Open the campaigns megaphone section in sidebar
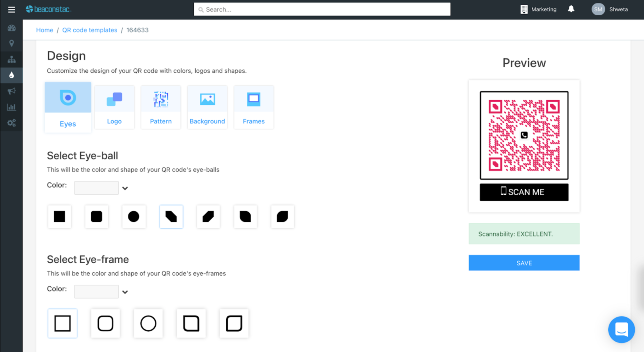644x352 pixels. 11,91
